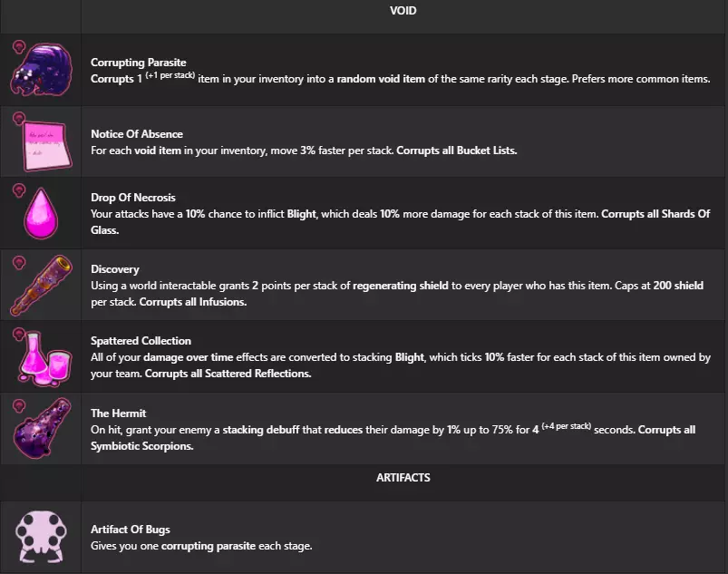Click the Artifact Of Bugs icon
Image resolution: width=728 pixels, height=574 pixels.
(x=42, y=536)
